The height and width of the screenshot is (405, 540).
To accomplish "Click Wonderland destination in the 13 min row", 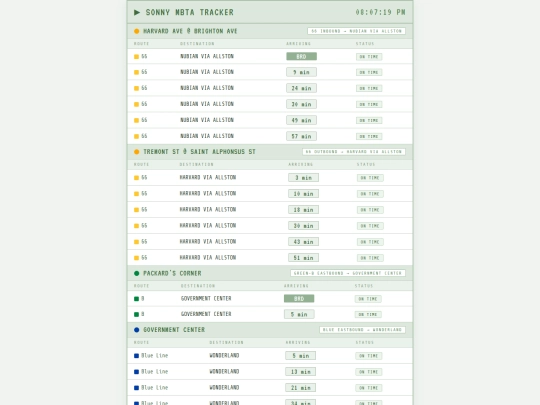I will tap(224, 372).
